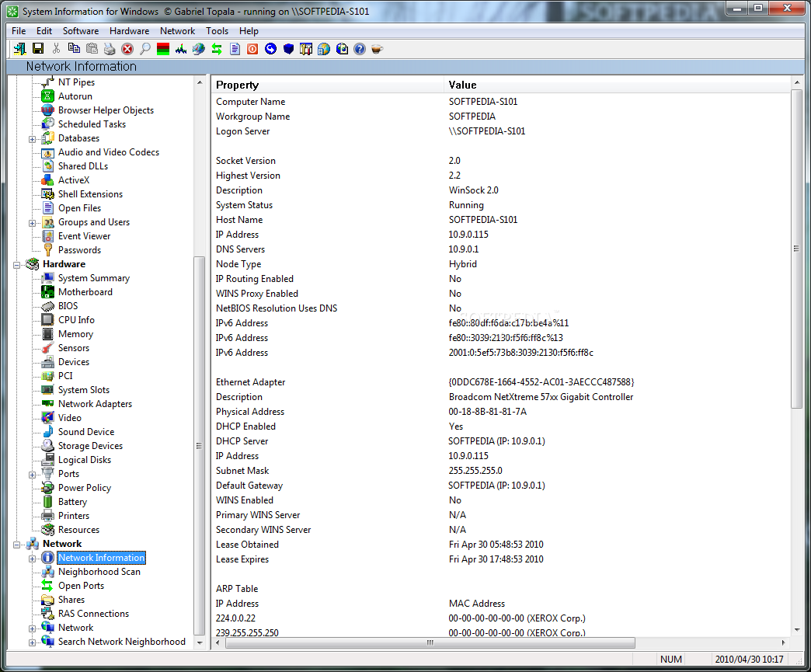
Task: Click the tools options toolbar icon
Action: (x=306, y=49)
